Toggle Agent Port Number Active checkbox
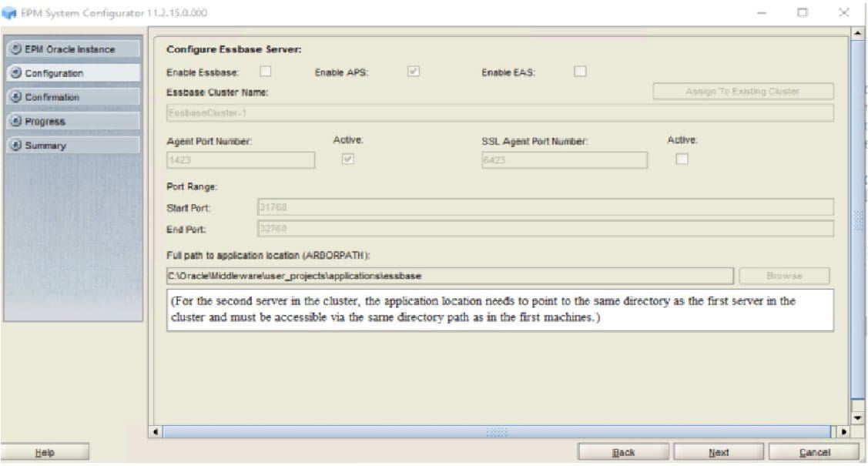 point(347,159)
